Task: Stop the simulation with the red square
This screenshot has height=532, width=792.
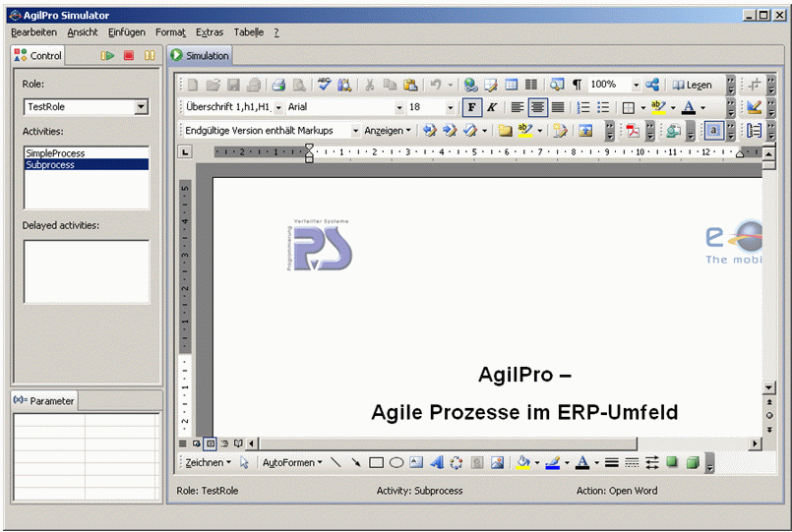Action: pos(129,55)
